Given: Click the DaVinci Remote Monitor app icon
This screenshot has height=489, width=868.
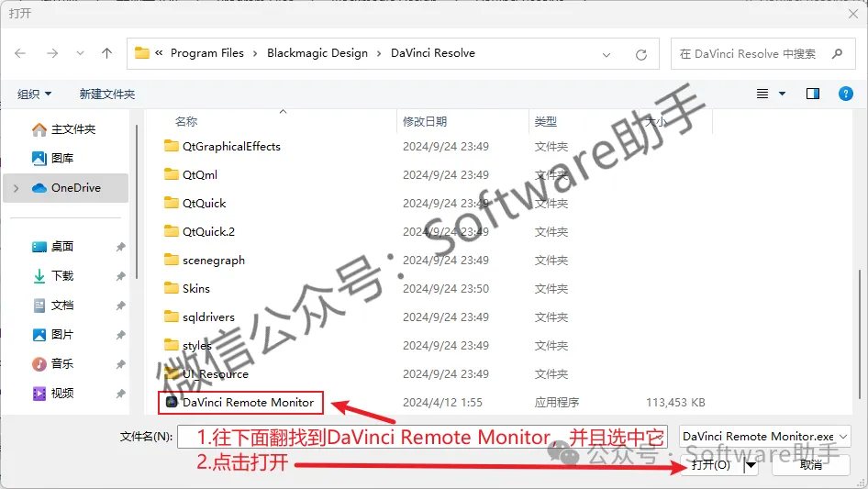Looking at the screenshot, I should [x=172, y=402].
